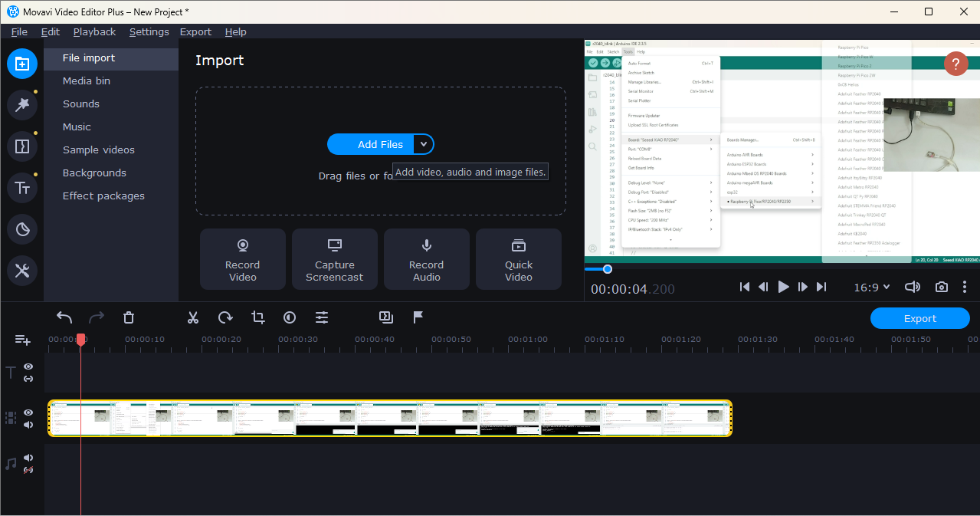Toggle preview player volume speaker
The image size is (980, 516).
click(x=912, y=287)
